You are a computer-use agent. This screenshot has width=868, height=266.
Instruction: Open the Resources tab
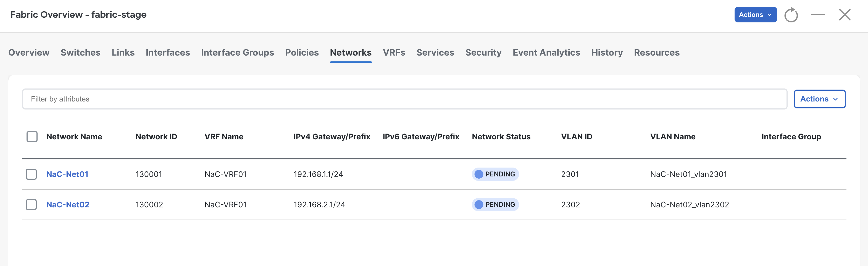click(x=657, y=53)
